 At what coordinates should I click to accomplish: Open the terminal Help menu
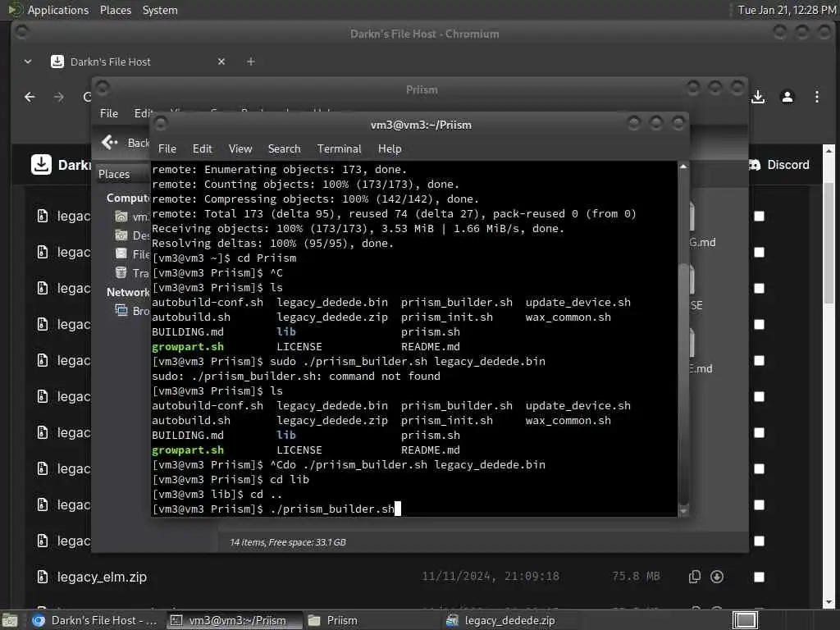390,149
